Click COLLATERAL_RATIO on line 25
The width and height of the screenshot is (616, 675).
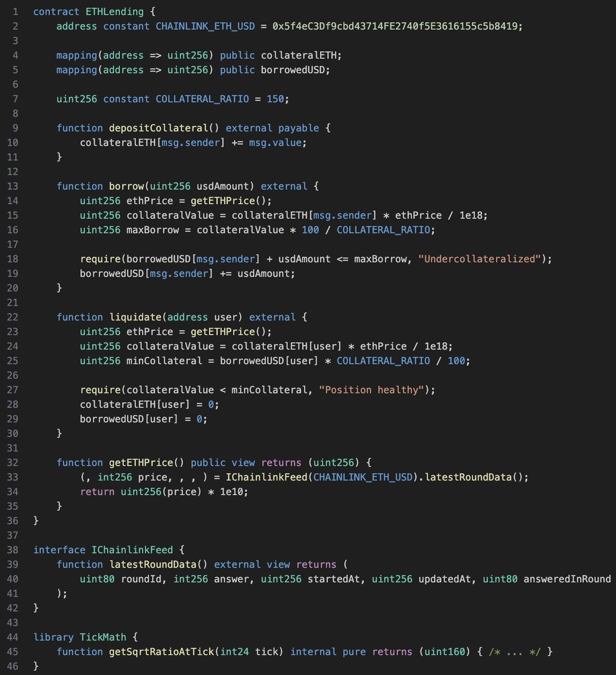(383, 361)
